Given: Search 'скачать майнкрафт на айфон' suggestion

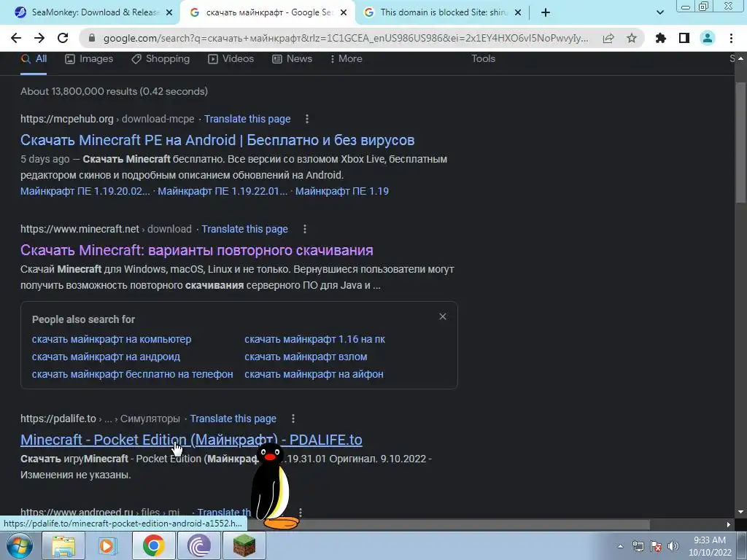Looking at the screenshot, I should [314, 374].
